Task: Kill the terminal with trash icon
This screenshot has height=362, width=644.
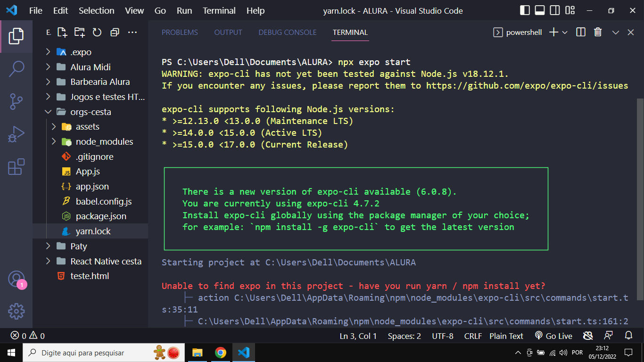Action: 598,32
